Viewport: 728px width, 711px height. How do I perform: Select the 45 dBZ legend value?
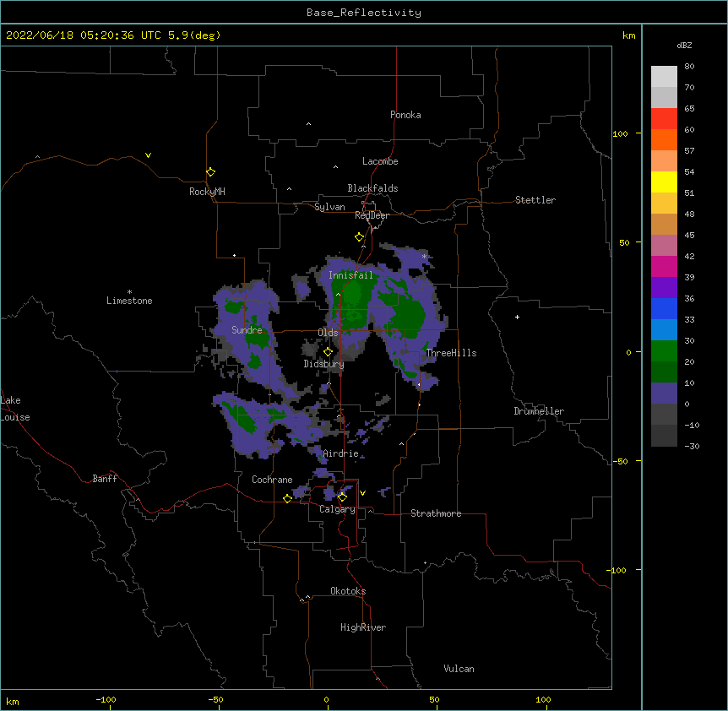[x=689, y=236]
